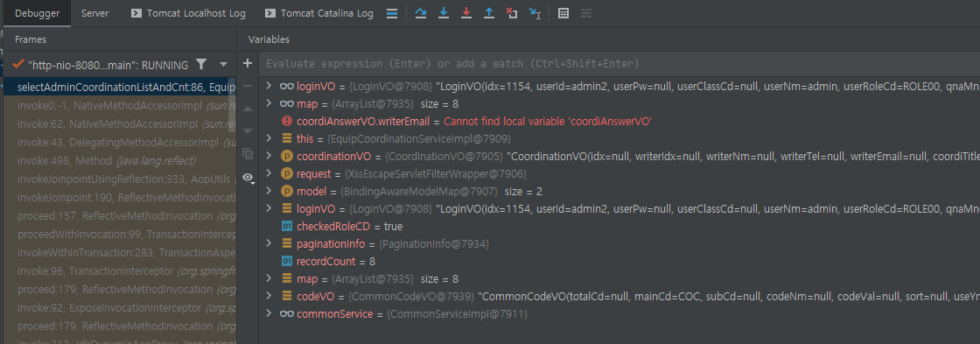Click the remove watch minus icon
This screenshot has width=980, height=344.
point(248,86)
